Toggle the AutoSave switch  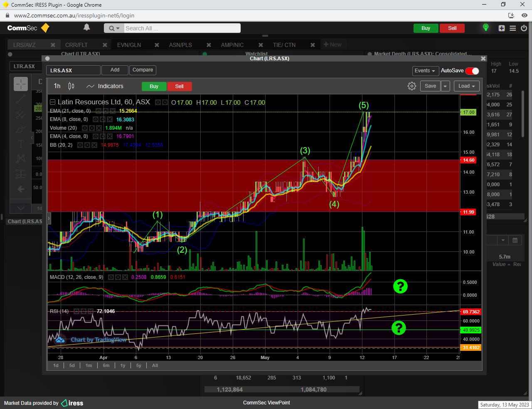(x=472, y=71)
